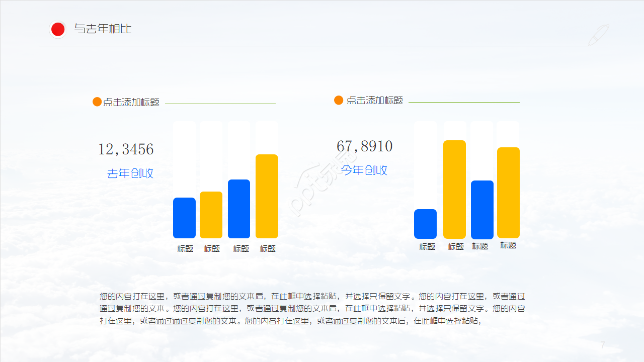Click the number 67,8910
644x362 pixels.
(x=364, y=146)
